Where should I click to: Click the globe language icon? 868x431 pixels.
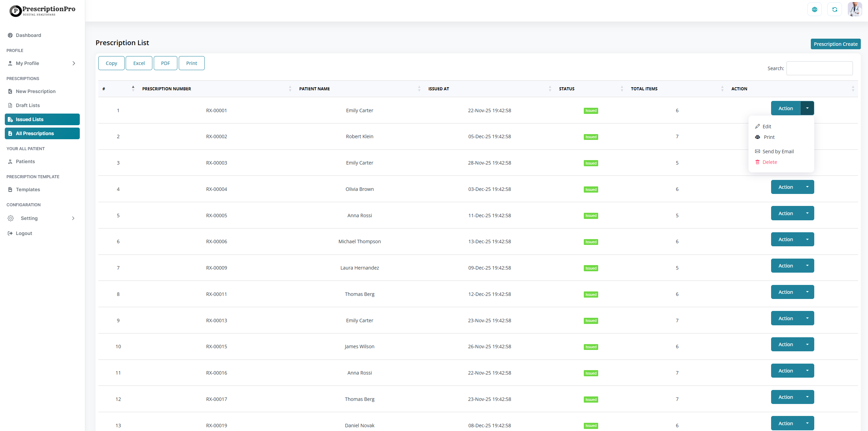point(814,10)
